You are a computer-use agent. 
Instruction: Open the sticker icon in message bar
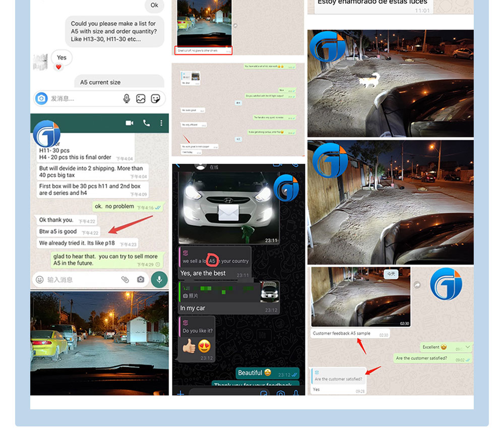click(x=156, y=99)
